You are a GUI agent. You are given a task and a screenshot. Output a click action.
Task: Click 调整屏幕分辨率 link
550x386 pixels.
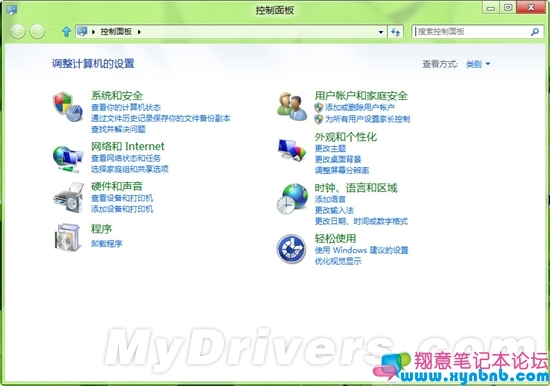(342, 171)
